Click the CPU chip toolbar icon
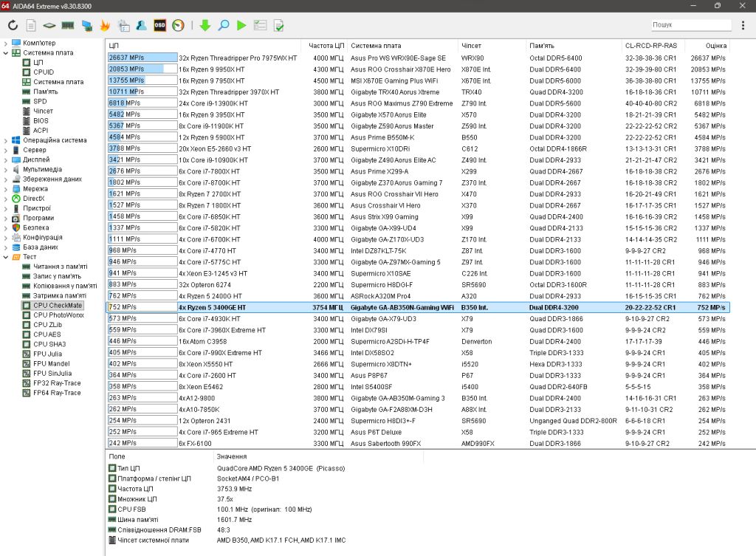Screen dimensions: 756x556 [49, 25]
